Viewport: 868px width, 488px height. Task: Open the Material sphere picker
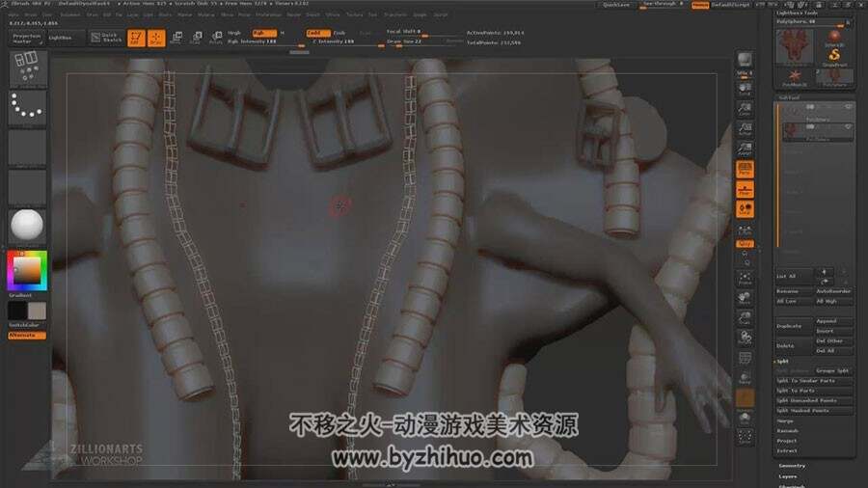[x=27, y=226]
